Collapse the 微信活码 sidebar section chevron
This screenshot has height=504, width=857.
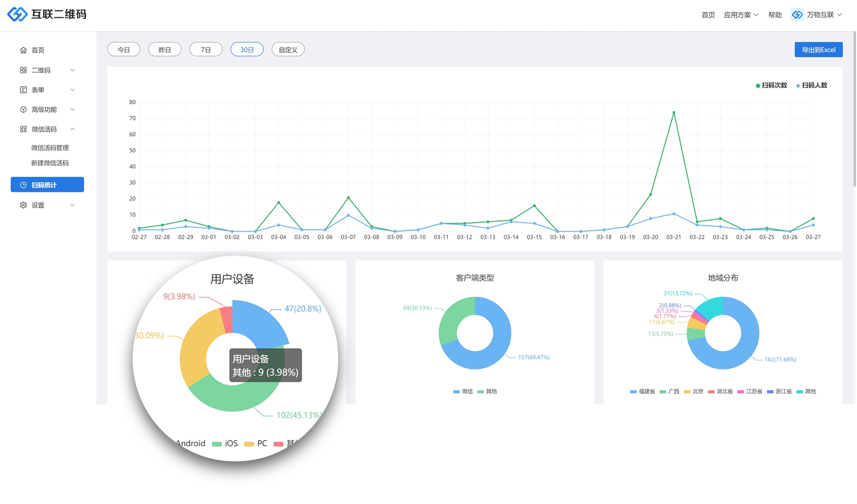pos(72,129)
